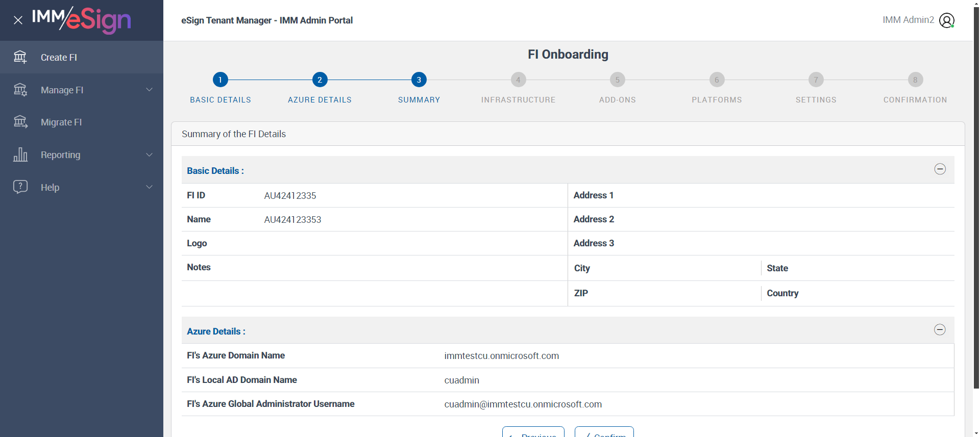This screenshot has height=437, width=980.
Task: Open Create FI in the sidebar
Action: pyautogui.click(x=82, y=57)
